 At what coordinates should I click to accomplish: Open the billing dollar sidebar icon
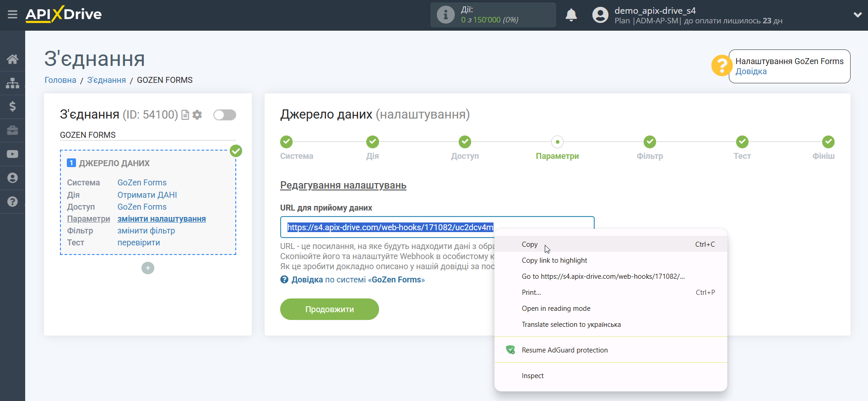tap(12, 107)
